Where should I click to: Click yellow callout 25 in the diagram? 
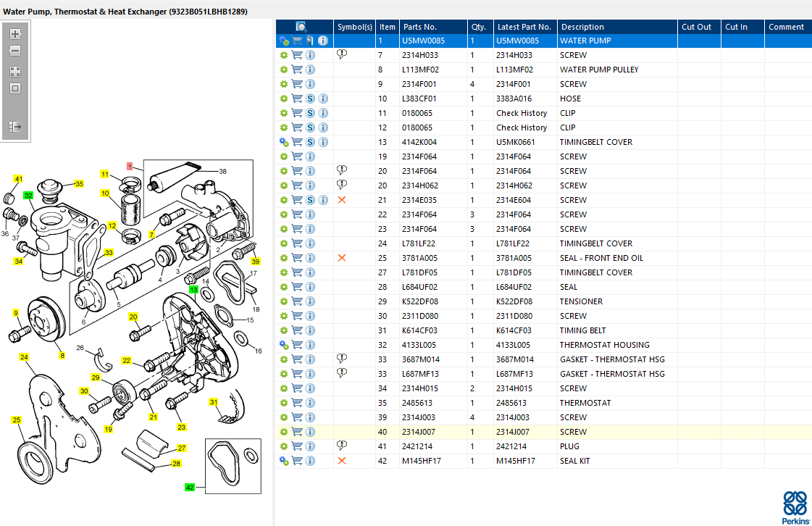pyautogui.click(x=17, y=419)
